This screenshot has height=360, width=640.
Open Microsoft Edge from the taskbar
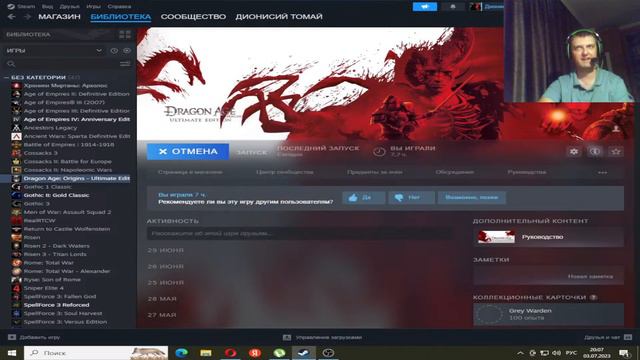[182, 353]
